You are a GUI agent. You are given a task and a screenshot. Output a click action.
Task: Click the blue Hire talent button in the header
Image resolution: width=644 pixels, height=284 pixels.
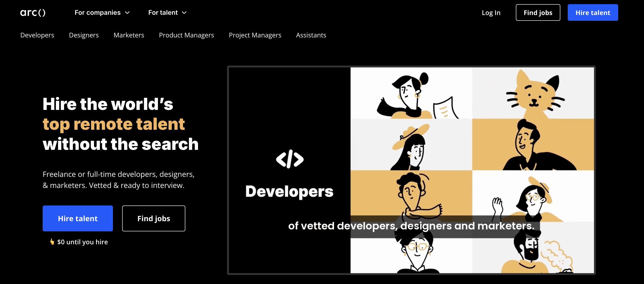pyautogui.click(x=593, y=12)
